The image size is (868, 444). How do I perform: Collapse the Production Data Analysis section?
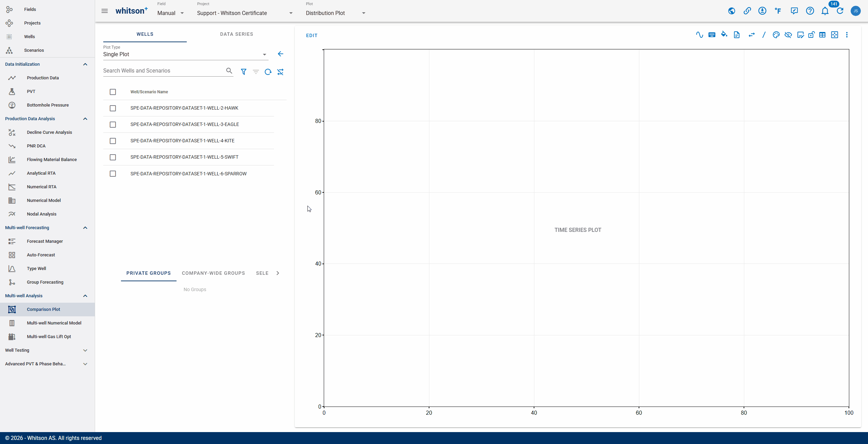pos(85,119)
